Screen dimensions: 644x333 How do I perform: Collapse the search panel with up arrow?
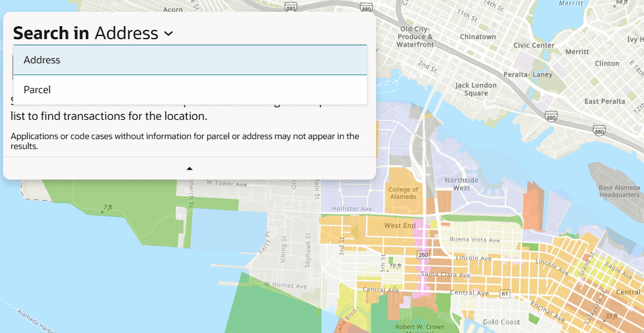[190, 168]
